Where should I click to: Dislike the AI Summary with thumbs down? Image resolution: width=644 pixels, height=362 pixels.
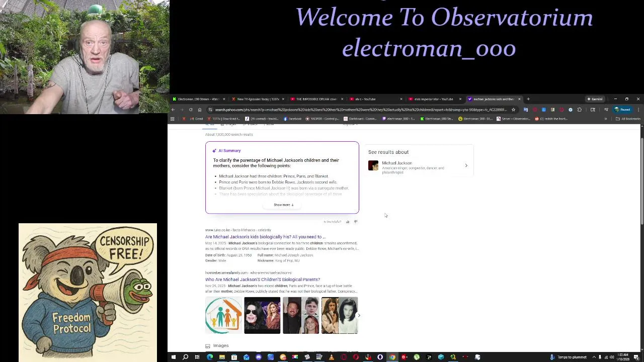(x=355, y=221)
